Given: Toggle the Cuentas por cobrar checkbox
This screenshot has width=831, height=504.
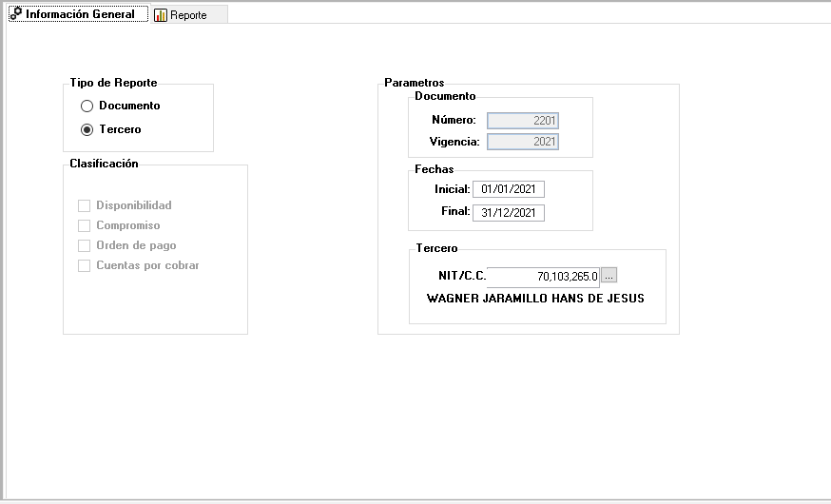Looking at the screenshot, I should [x=85, y=265].
